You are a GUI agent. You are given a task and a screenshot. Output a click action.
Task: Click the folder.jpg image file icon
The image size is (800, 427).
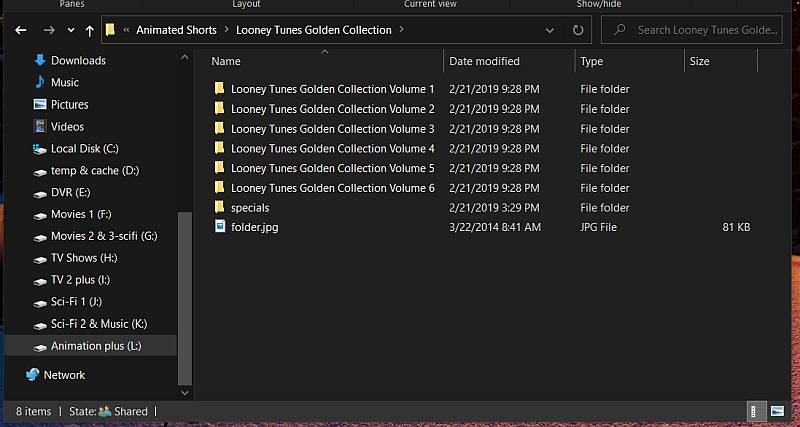[220, 226]
